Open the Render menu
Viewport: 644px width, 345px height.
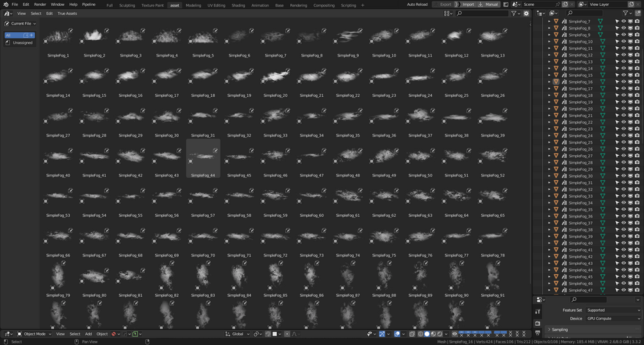(x=40, y=4)
